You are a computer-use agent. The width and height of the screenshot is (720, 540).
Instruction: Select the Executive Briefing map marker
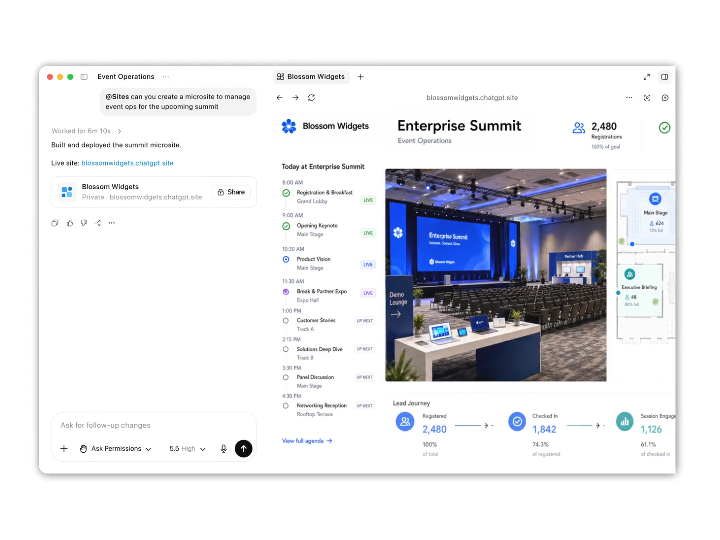(630, 275)
